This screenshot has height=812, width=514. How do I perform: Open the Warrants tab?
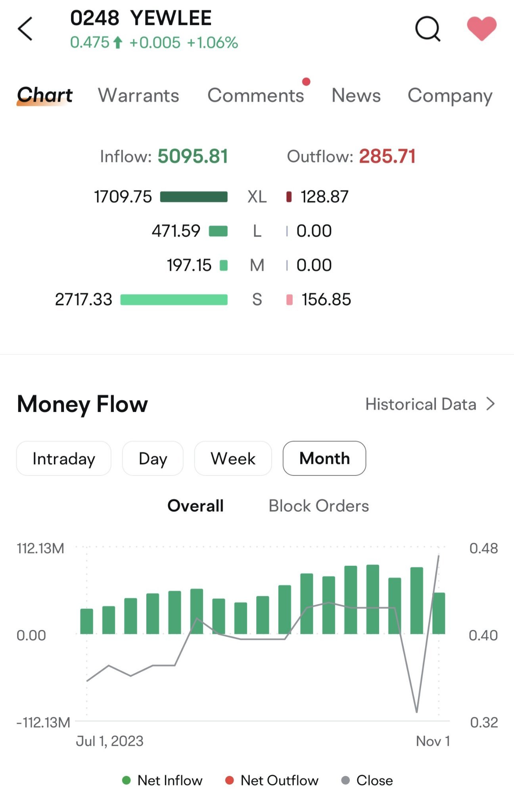coord(138,96)
